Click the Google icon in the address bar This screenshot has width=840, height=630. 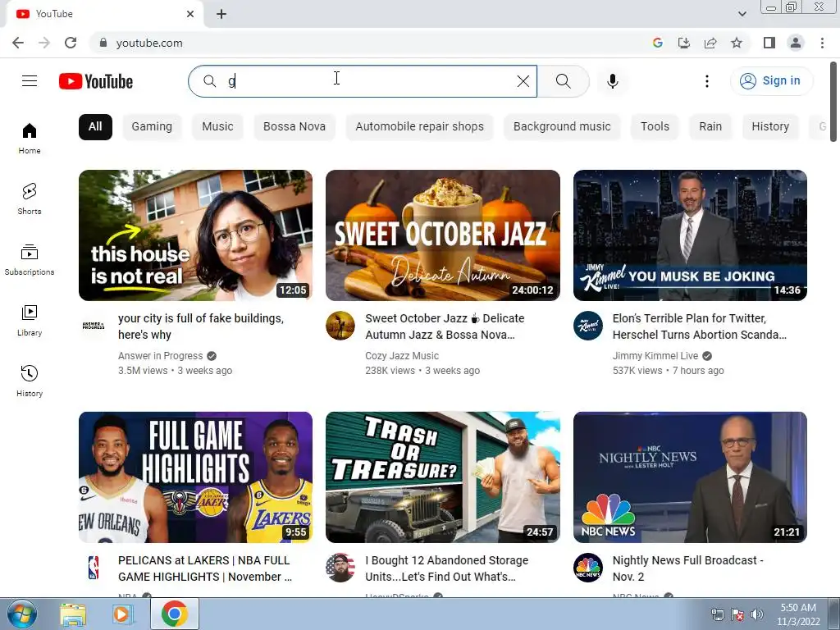(x=658, y=43)
